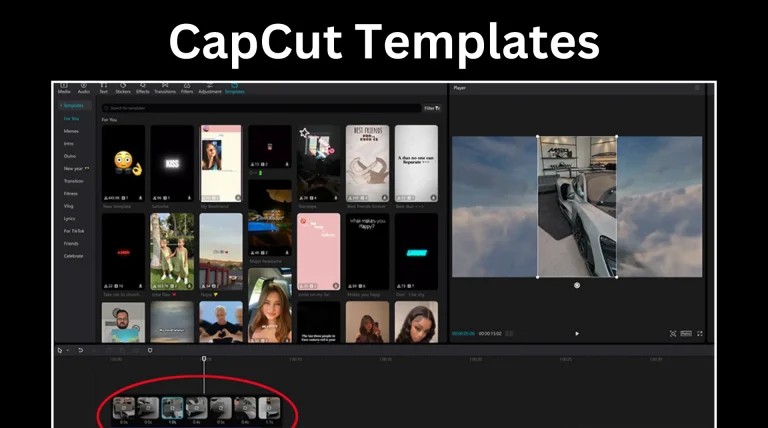Select Friends template category
Viewport: 768px width, 428px height.
click(x=71, y=243)
